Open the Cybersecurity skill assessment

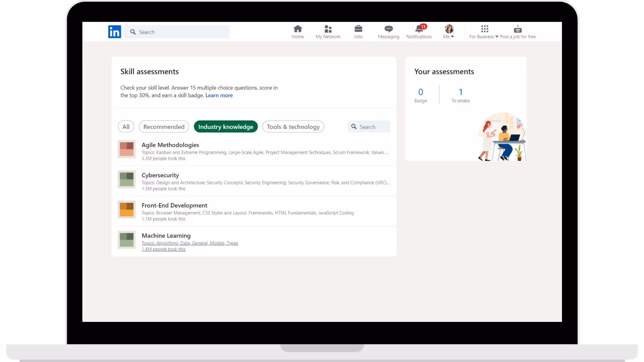pos(160,175)
